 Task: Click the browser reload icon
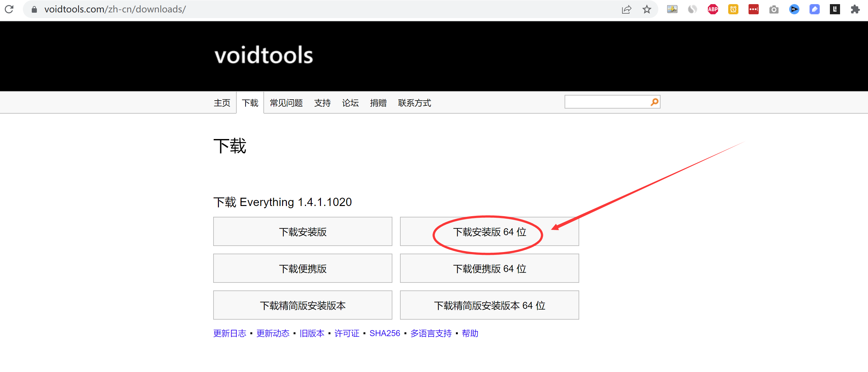point(9,9)
